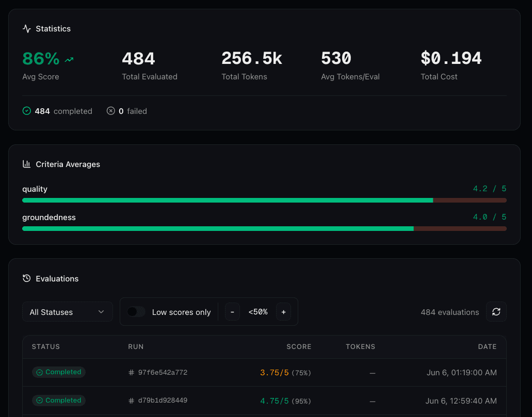This screenshot has width=532, height=417.
Task: Click the bar chart icon of Criteria Averages
Action: 26,164
